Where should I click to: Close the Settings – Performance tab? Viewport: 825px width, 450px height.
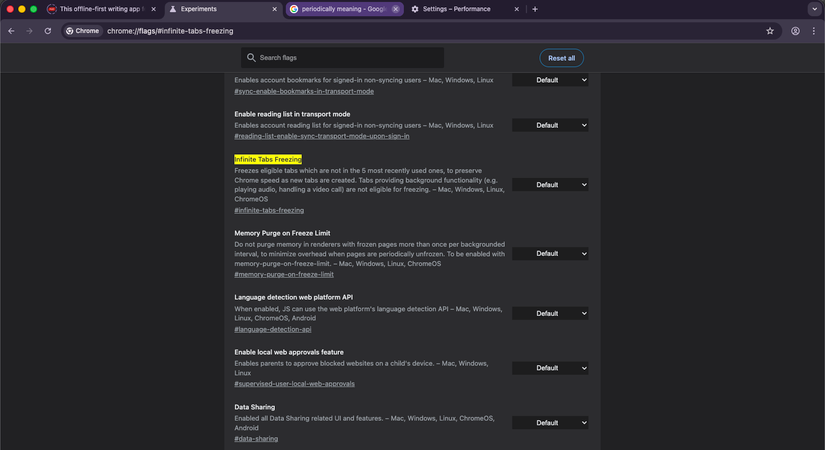(x=517, y=9)
